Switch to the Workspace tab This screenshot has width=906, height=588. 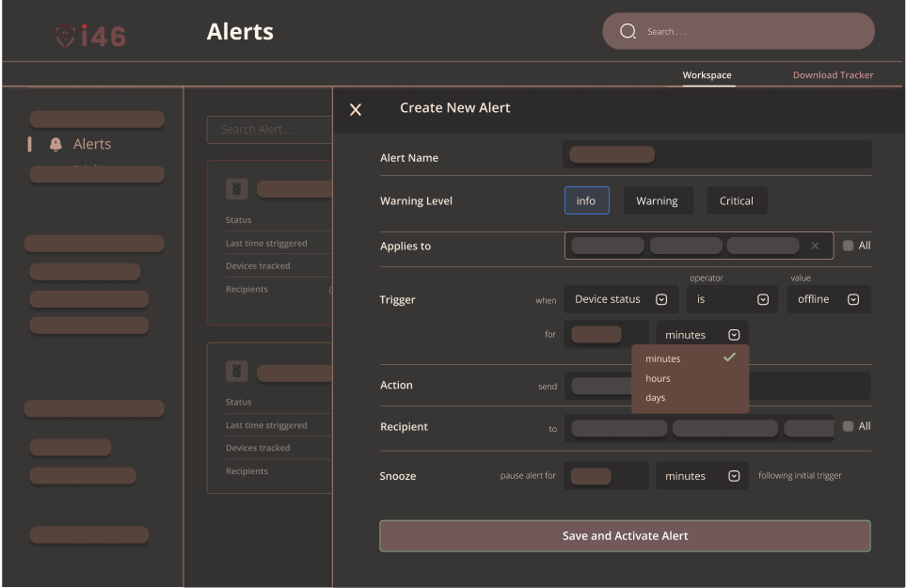(x=707, y=75)
